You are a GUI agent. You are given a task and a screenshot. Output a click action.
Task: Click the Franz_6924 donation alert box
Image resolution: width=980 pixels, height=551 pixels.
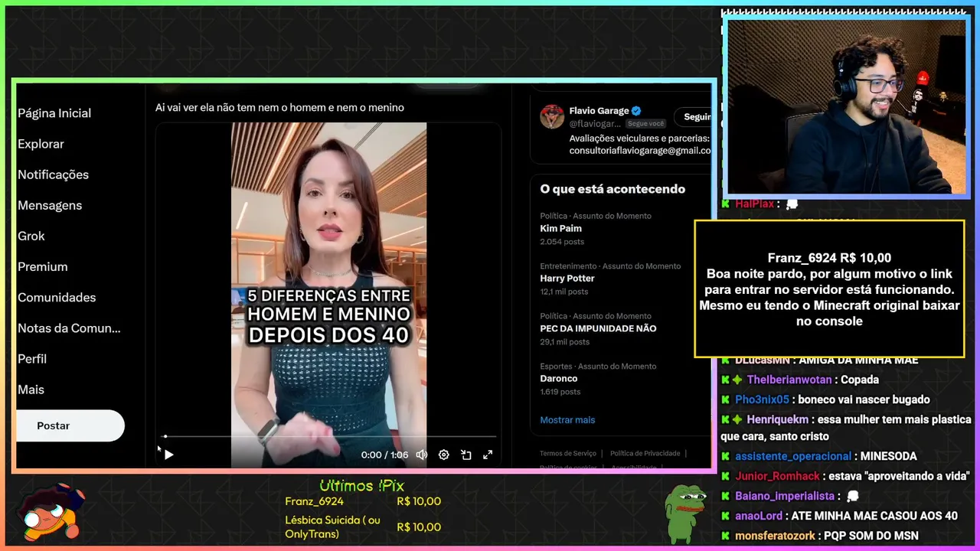point(829,289)
